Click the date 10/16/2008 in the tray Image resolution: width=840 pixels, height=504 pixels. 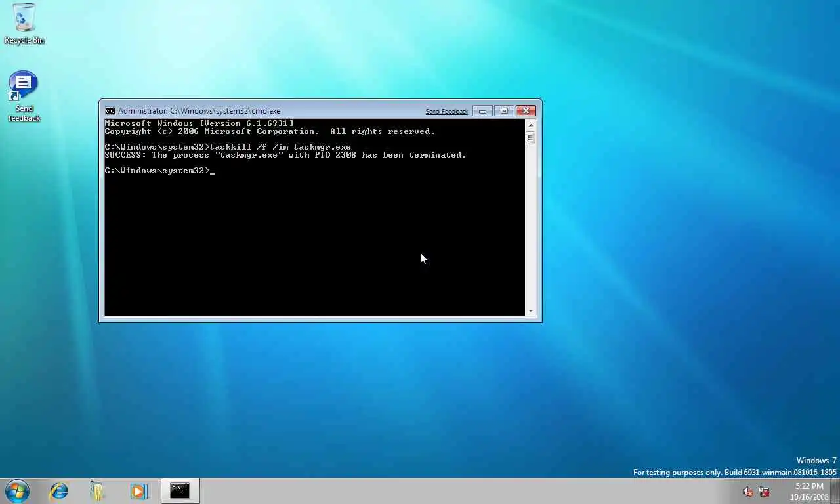(x=809, y=497)
